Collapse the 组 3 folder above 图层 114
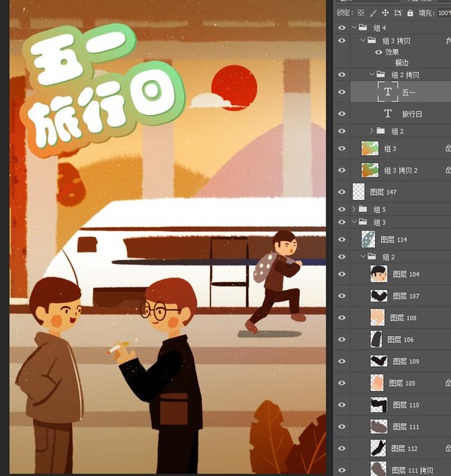451x476 pixels. click(353, 222)
